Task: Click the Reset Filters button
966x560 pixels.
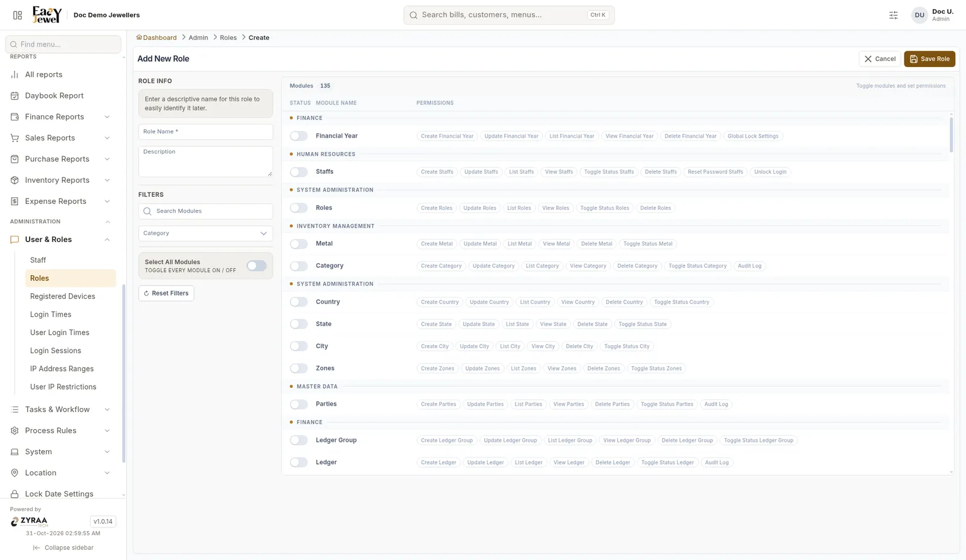Action: pos(166,293)
